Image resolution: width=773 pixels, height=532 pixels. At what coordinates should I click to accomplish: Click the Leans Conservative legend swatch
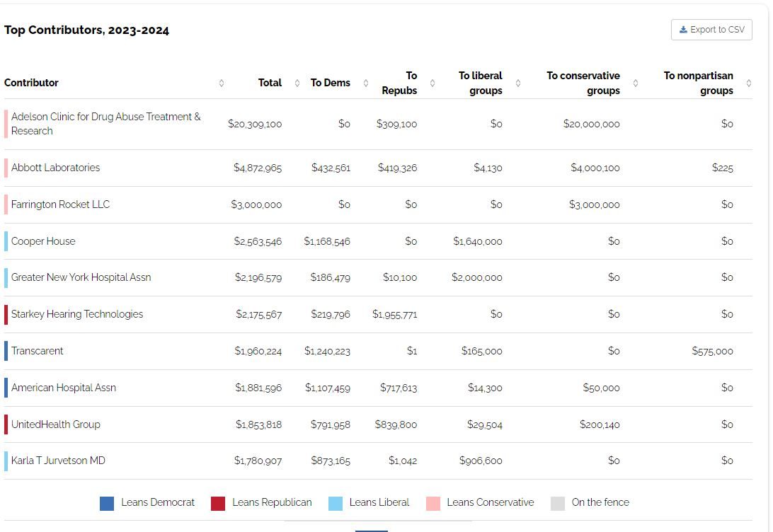click(x=433, y=503)
